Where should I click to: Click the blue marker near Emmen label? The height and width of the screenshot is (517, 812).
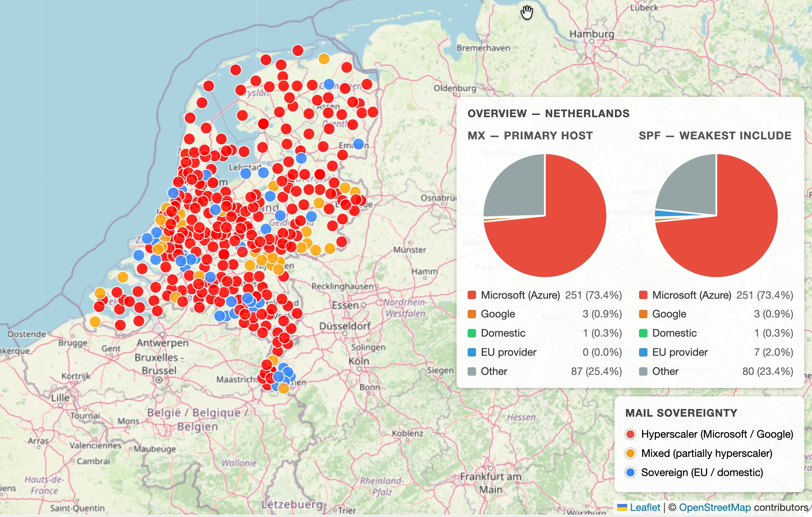pyautogui.click(x=359, y=144)
